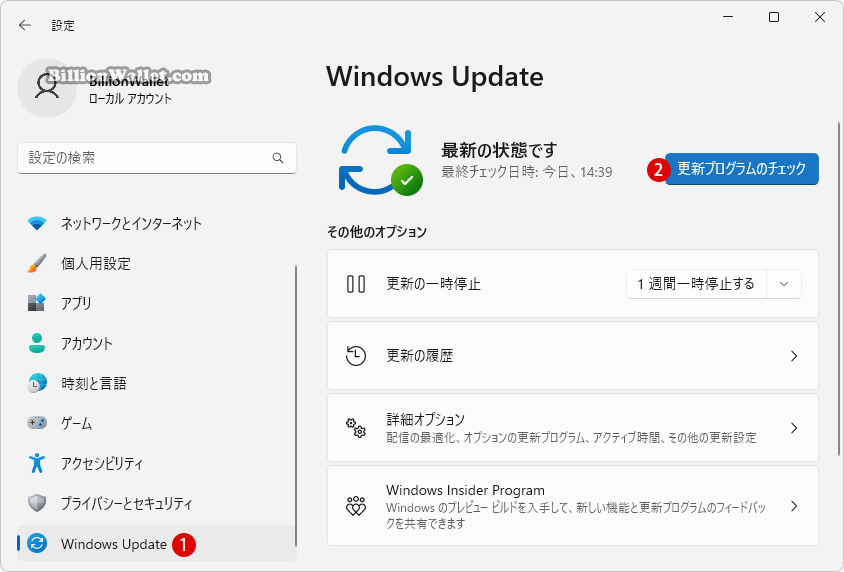
Task: Click the Windows Update sync icon in sidebar
Action: pyautogui.click(x=37, y=543)
